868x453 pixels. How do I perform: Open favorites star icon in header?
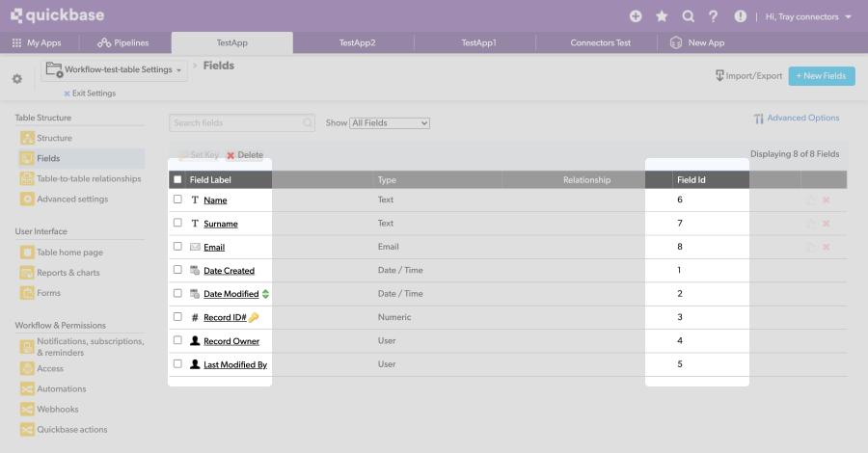coord(662,16)
